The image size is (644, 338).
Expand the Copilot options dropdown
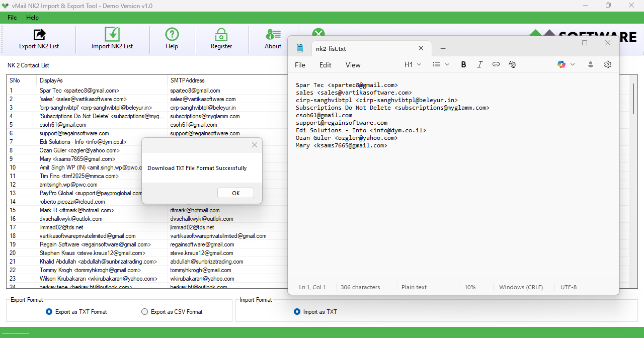[572, 64]
